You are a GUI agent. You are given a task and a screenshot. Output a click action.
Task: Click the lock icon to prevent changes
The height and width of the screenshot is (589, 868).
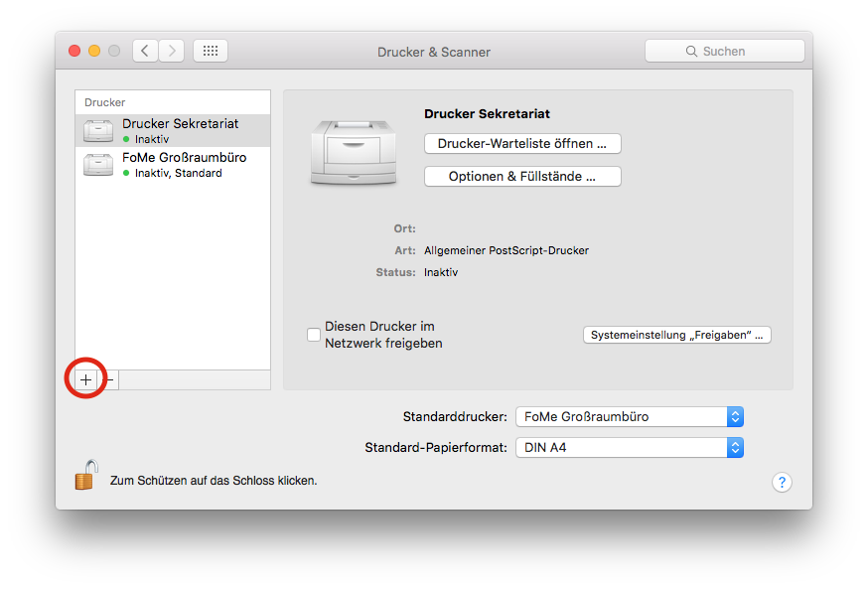point(86,476)
